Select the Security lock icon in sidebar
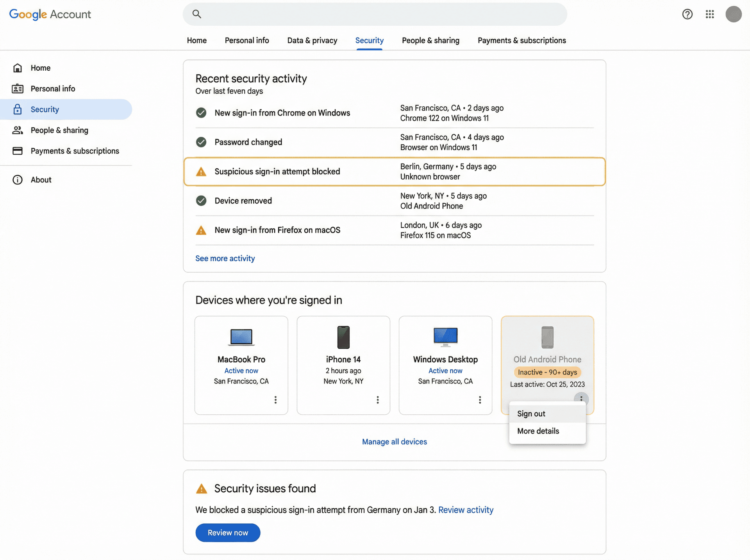 [18, 109]
